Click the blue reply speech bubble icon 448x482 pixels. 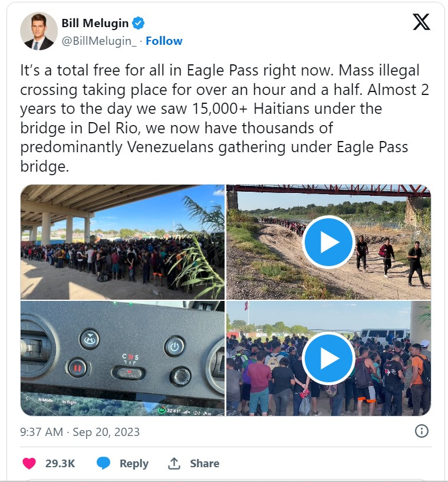coord(104,463)
